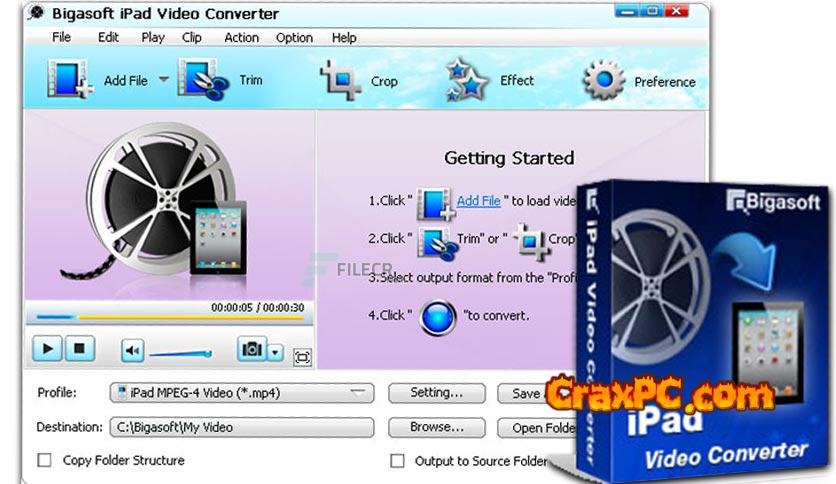Click the Add File film icon in toolbar
Viewport: 836px width, 484px height.
(x=69, y=80)
